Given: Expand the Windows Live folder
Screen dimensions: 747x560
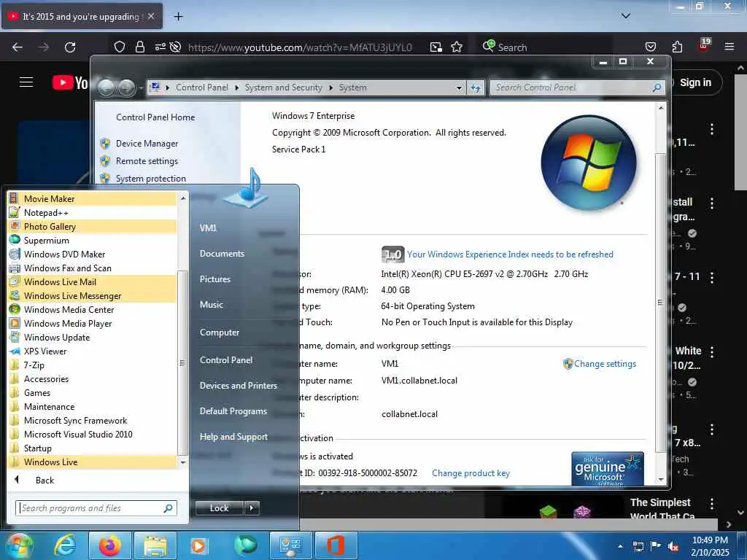Looking at the screenshot, I should click(x=92, y=462).
